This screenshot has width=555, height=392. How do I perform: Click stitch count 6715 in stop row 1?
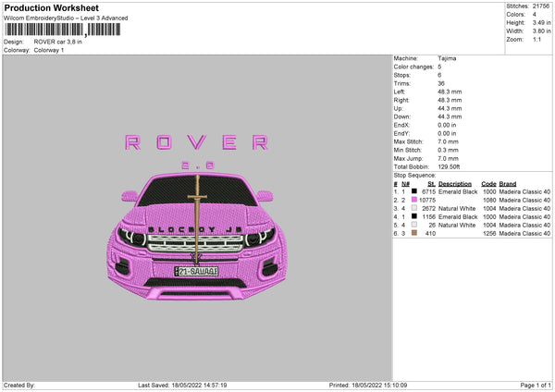(x=428, y=191)
